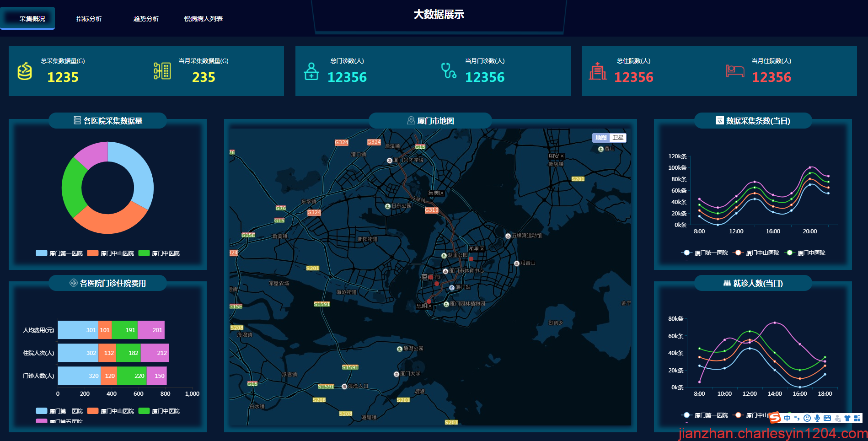The width and height of the screenshot is (868, 441).
Task: Click the monthly collected data server icon
Action: point(162,71)
